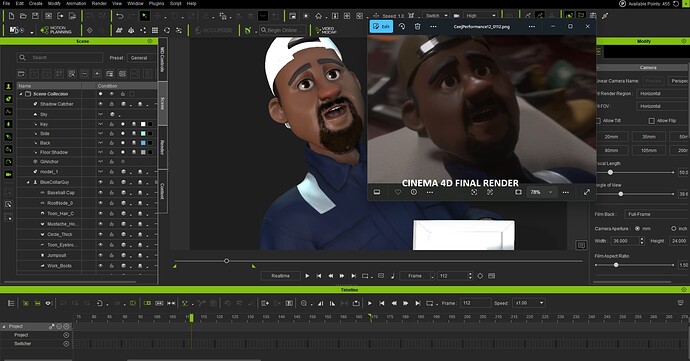Viewport: 690px width, 361px height.
Task: Click the Save Project floppy icon
Action: (x=36, y=16)
